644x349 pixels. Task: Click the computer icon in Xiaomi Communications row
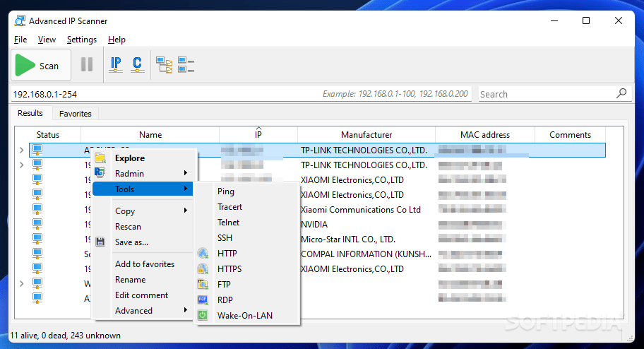pyautogui.click(x=37, y=210)
